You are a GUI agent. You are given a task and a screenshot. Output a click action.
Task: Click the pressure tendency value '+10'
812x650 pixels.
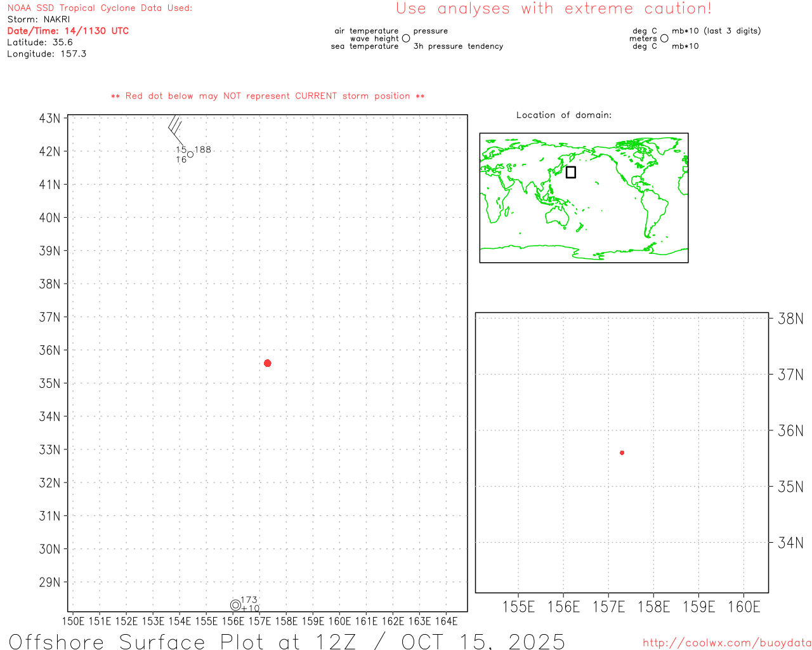(x=251, y=609)
